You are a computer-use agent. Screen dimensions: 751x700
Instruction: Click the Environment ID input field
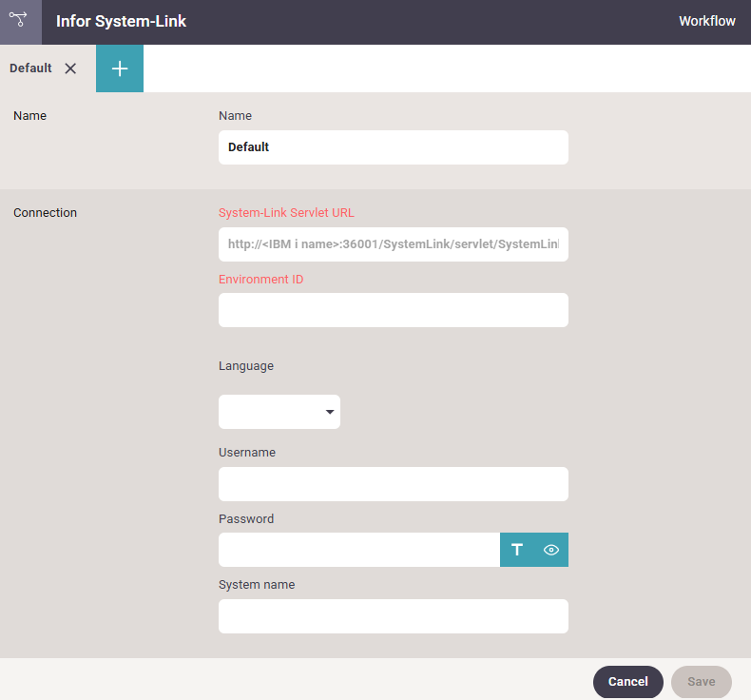tap(394, 310)
